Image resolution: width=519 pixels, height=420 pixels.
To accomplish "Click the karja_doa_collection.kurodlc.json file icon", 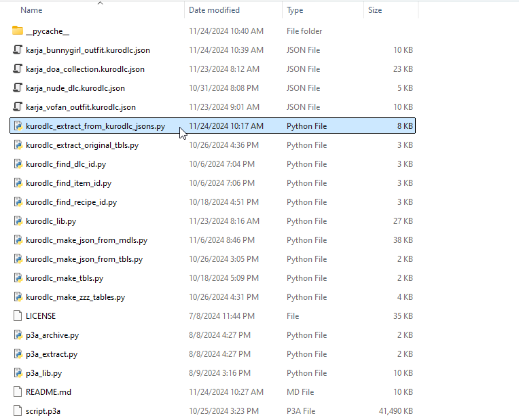I will tap(18, 69).
